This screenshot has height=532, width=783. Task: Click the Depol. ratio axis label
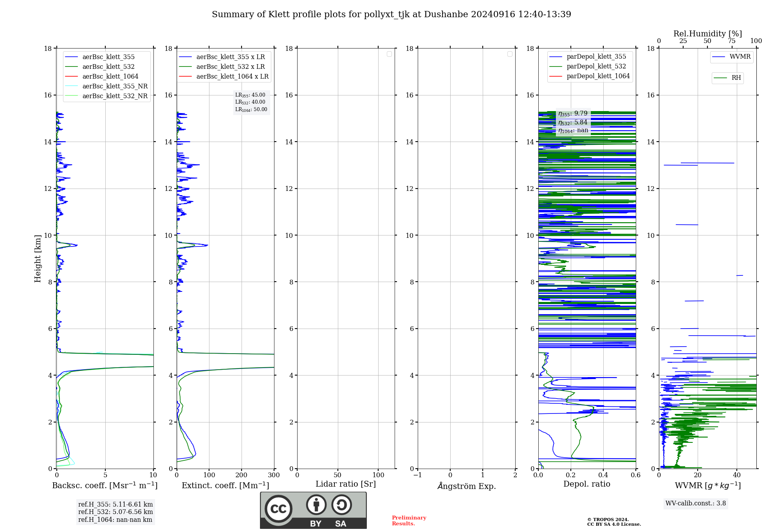click(587, 484)
